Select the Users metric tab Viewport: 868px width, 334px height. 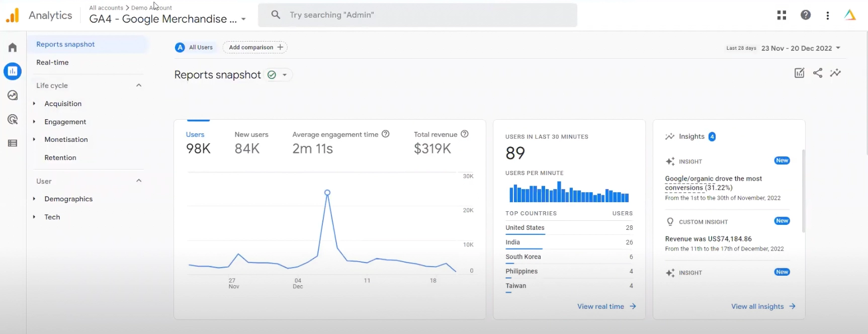[198, 143]
